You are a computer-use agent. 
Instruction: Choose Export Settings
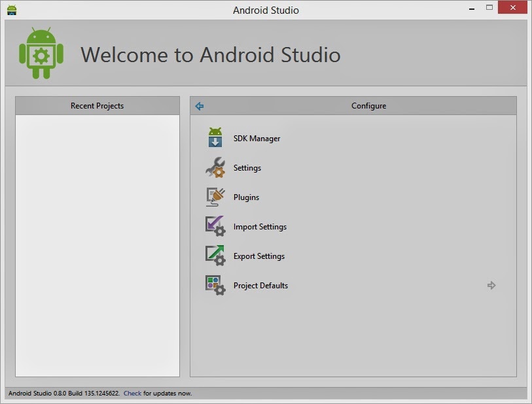(259, 256)
